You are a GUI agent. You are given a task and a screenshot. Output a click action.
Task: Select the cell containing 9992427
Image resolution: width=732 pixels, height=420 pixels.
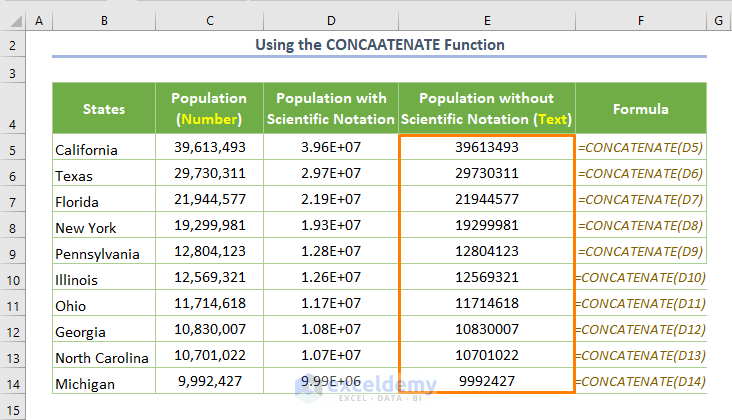tap(486, 381)
